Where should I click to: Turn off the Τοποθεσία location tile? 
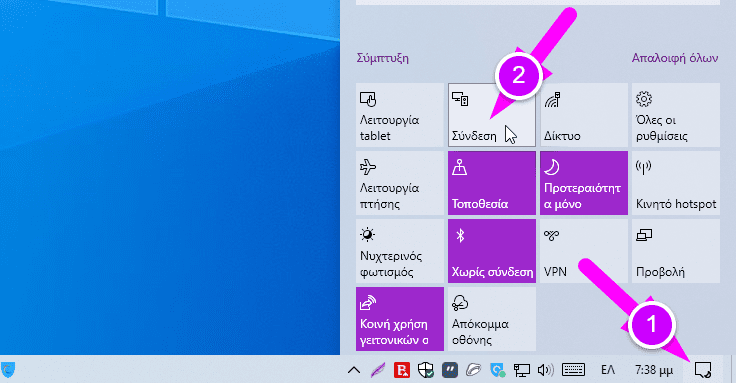tap(491, 183)
